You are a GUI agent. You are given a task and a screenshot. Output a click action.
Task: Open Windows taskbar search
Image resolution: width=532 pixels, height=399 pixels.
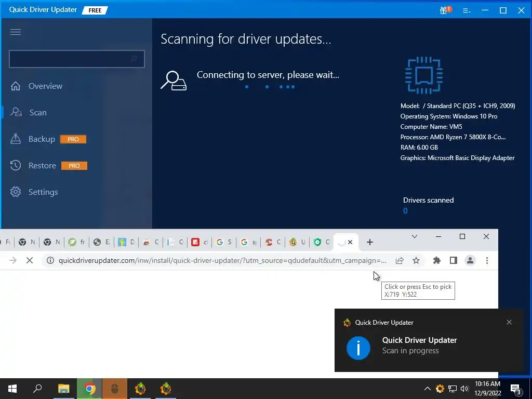click(37, 389)
